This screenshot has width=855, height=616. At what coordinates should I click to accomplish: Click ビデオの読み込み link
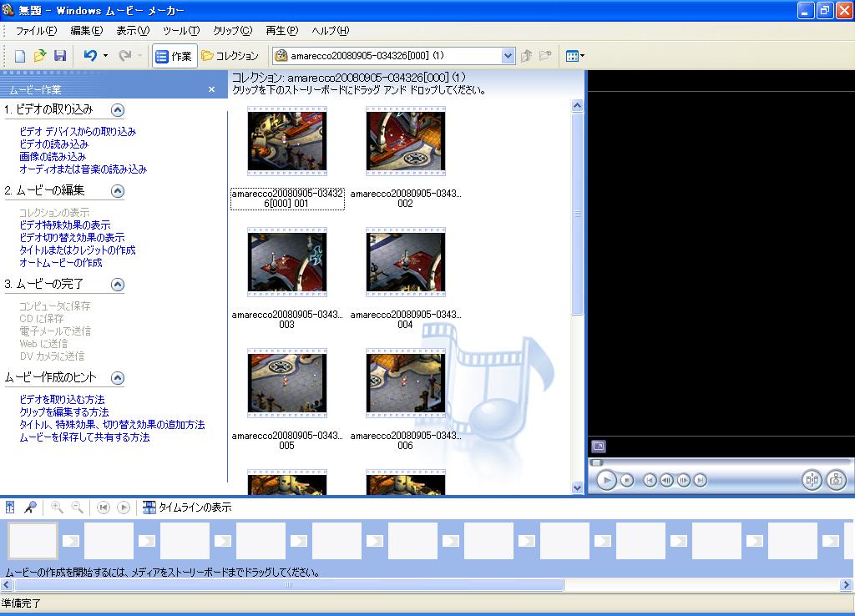53,144
